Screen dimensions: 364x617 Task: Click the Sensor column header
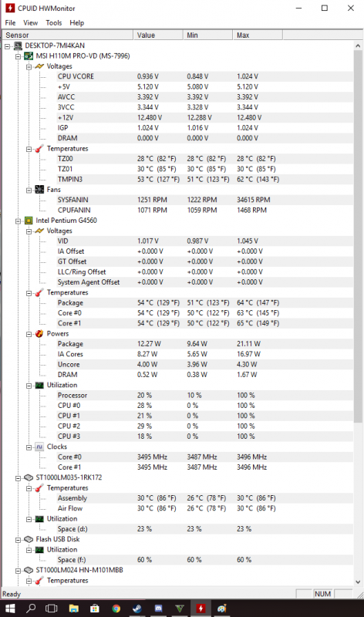(x=68, y=35)
